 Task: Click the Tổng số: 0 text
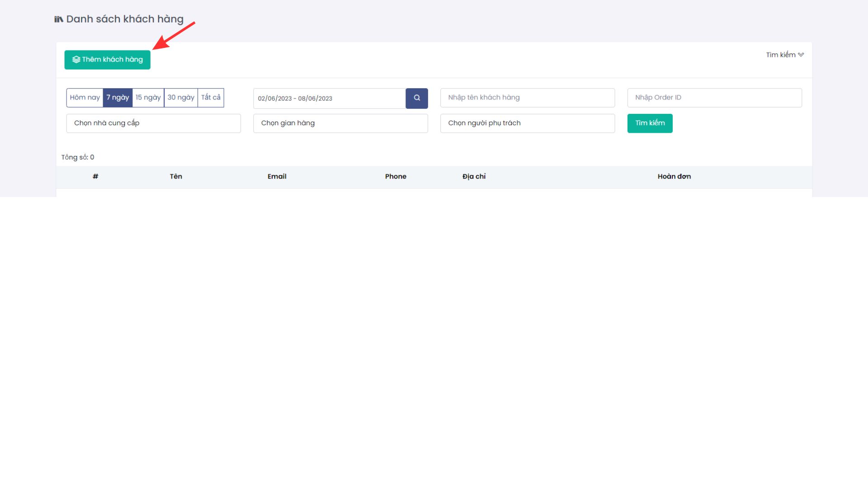click(78, 157)
